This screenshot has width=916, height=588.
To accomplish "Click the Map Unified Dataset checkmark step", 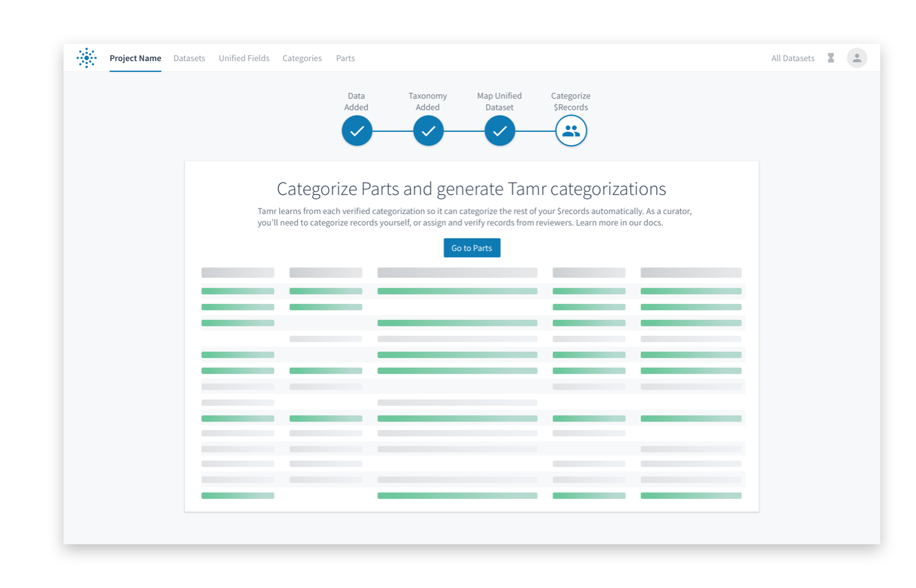I will (500, 131).
